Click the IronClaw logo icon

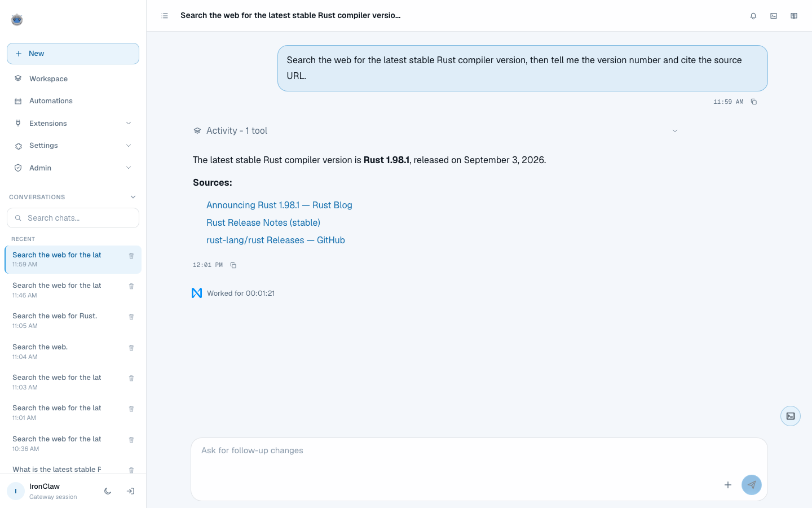[17, 20]
